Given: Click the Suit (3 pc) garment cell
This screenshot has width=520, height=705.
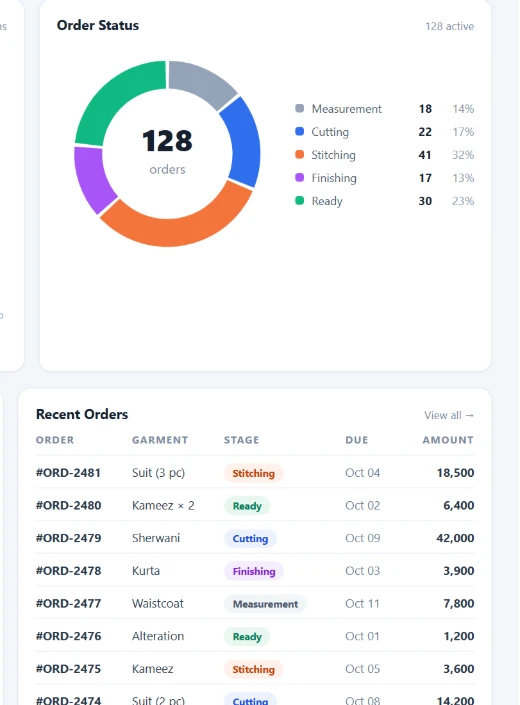Looking at the screenshot, I should (158, 473).
